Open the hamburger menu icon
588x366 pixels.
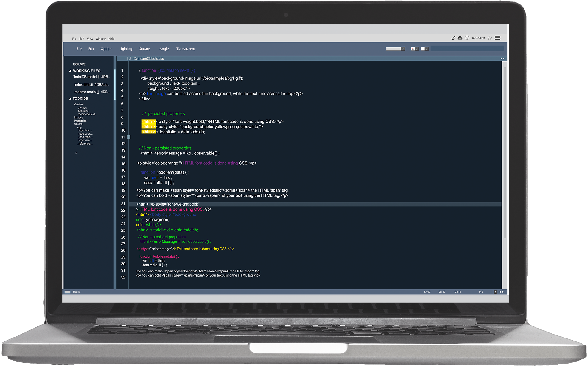tap(498, 38)
